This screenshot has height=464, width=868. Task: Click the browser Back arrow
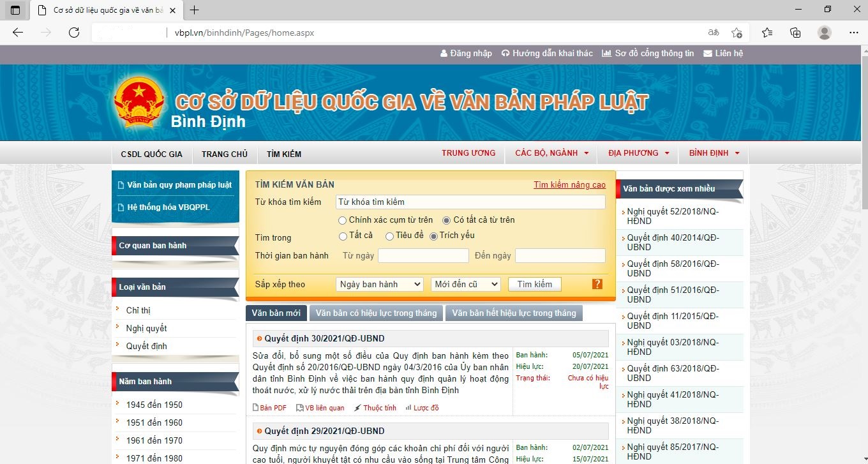tap(18, 33)
